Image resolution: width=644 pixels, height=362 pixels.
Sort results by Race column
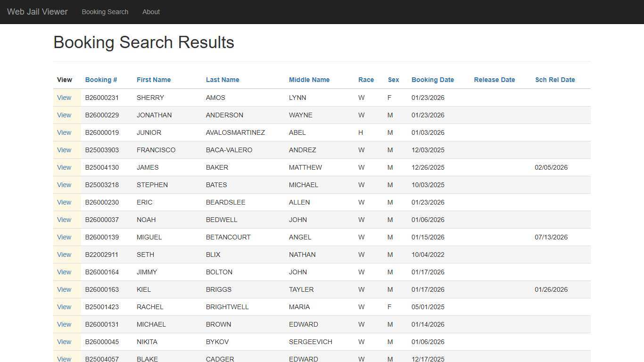366,80
